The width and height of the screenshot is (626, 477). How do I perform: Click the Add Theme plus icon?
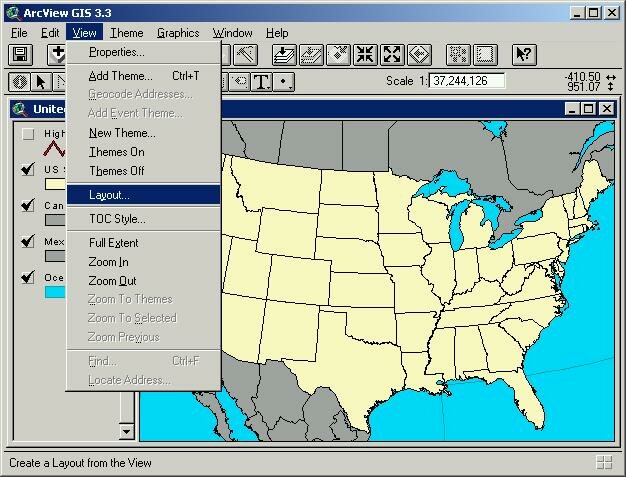tap(57, 55)
